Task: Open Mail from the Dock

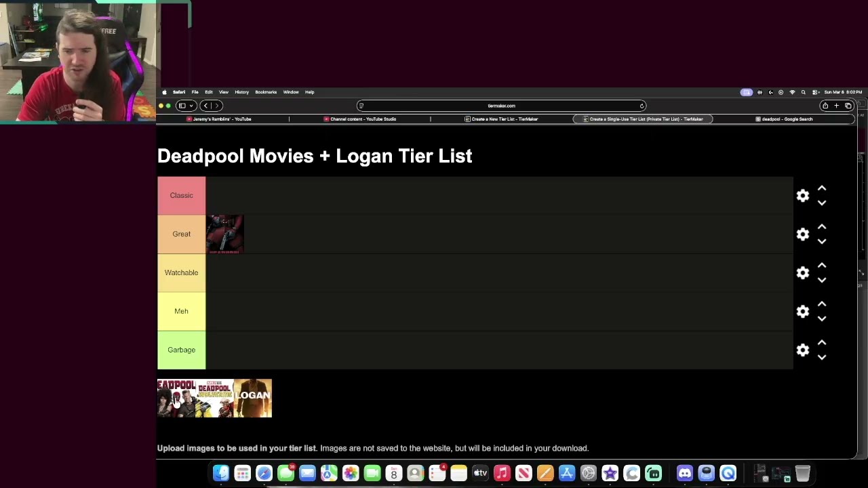Action: pyautogui.click(x=307, y=473)
